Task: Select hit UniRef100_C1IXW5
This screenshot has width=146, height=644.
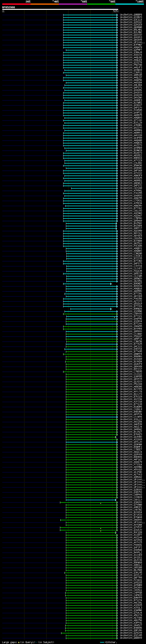Action: (x=131, y=276)
